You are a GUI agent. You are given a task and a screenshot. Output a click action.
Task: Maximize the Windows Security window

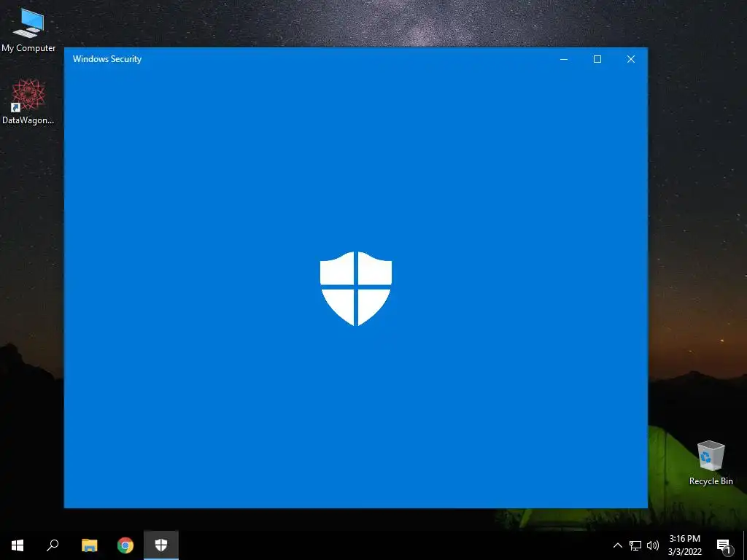click(x=597, y=59)
